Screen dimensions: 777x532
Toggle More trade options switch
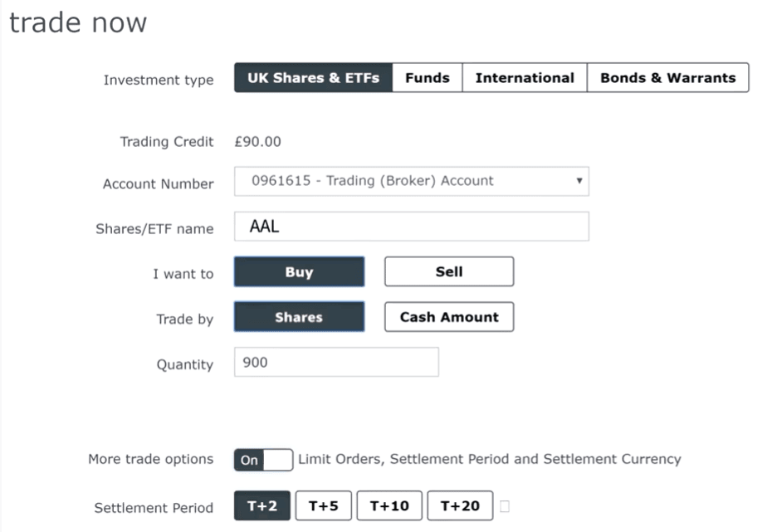[x=264, y=460]
